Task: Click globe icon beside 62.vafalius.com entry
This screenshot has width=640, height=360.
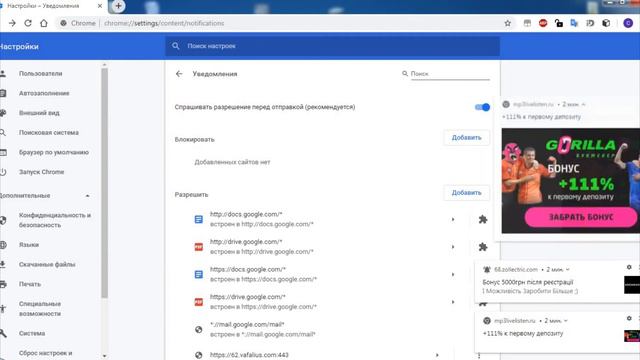Action: click(x=198, y=355)
